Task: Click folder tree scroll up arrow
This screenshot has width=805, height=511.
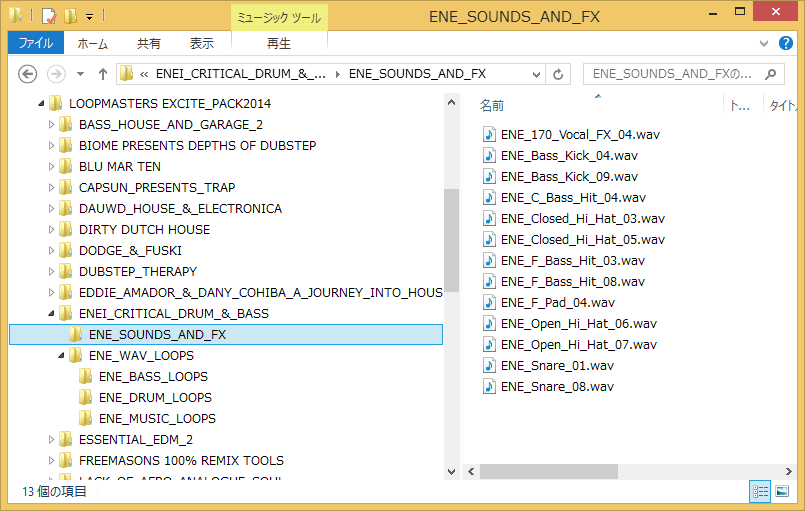Action: click(x=451, y=102)
